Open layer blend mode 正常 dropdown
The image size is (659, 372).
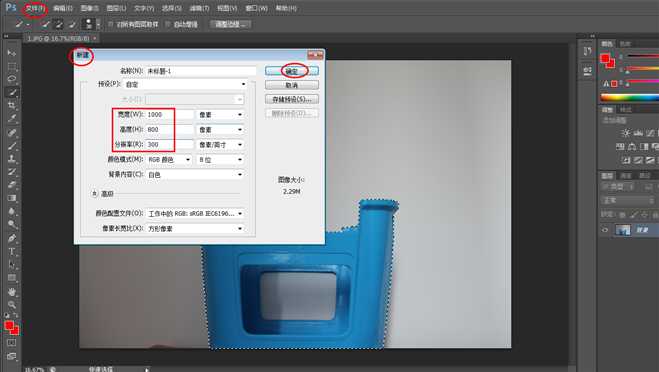[x=628, y=200]
